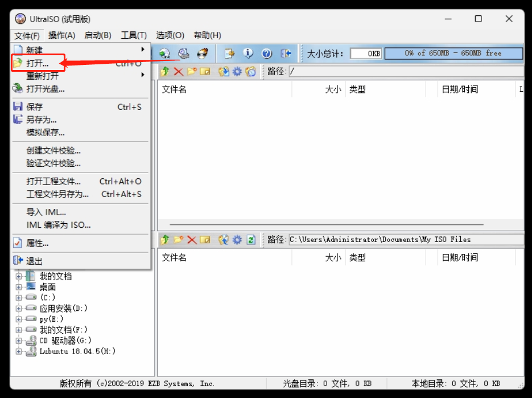
Task: Sort upper list by 文件名 column header
Action: 225,89
